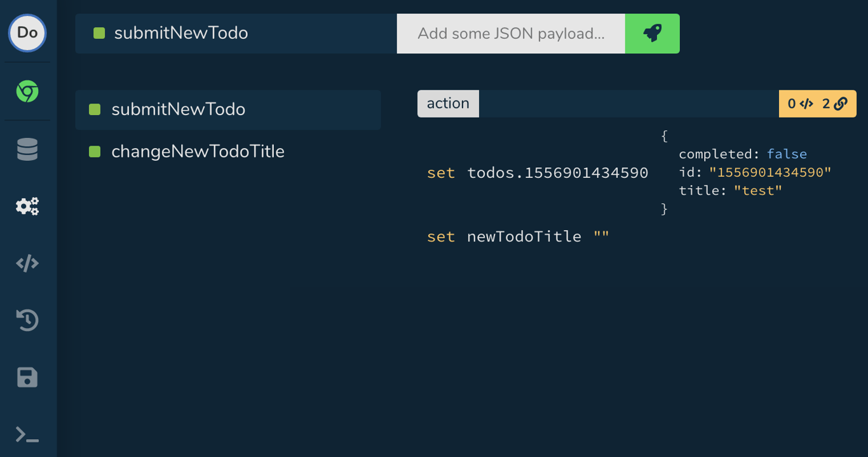
Task: Open the history clock panel
Action: point(27,320)
